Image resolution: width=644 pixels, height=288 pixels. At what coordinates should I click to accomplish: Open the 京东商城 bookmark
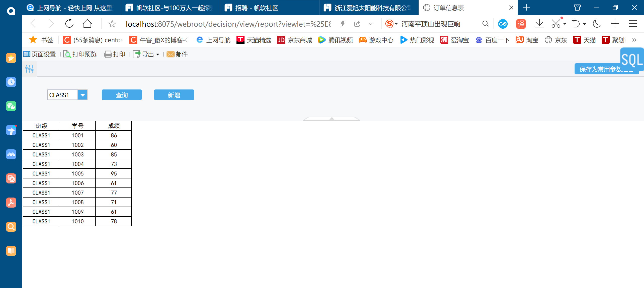click(295, 40)
